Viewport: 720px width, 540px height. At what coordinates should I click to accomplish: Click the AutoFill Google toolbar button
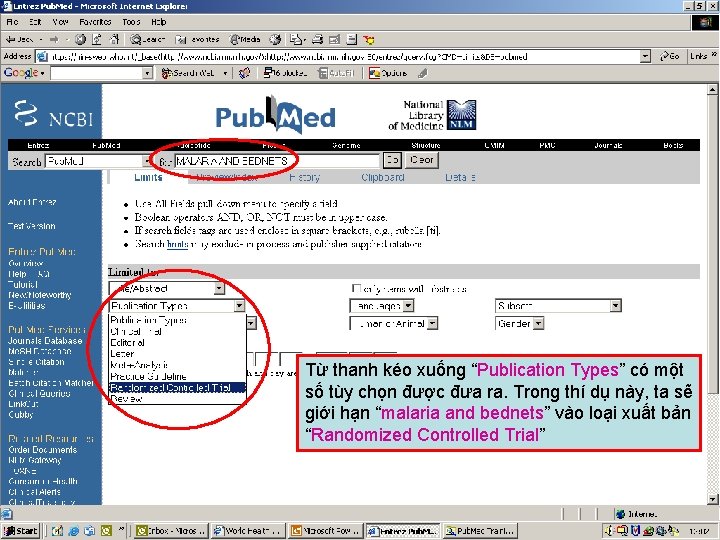(337, 73)
